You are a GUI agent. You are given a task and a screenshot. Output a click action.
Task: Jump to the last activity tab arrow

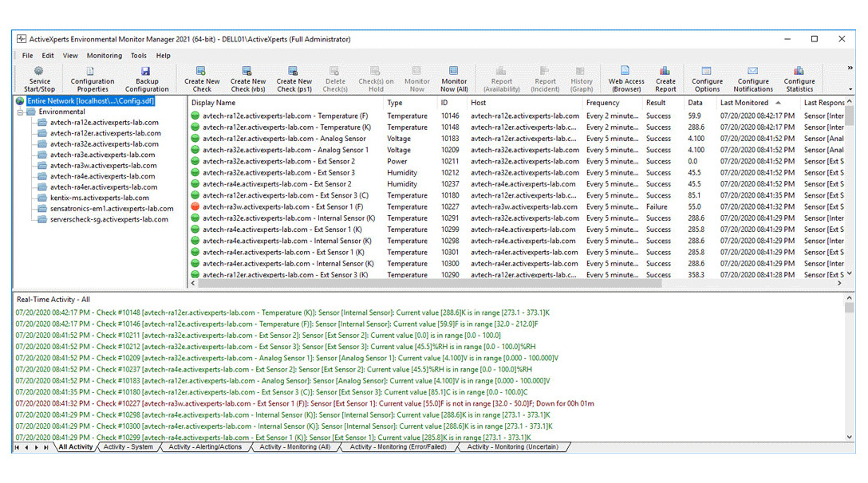coord(46,447)
